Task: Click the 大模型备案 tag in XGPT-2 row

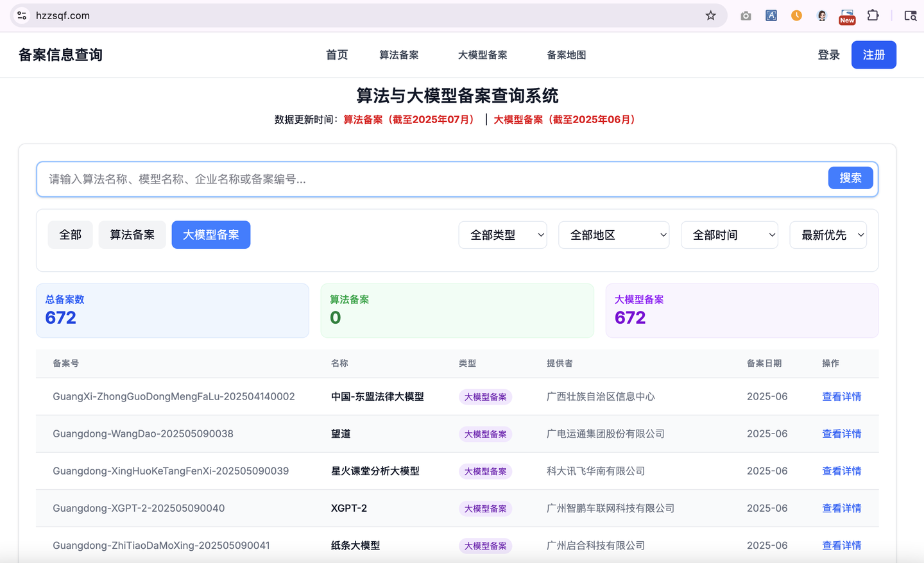Action: pyautogui.click(x=485, y=508)
